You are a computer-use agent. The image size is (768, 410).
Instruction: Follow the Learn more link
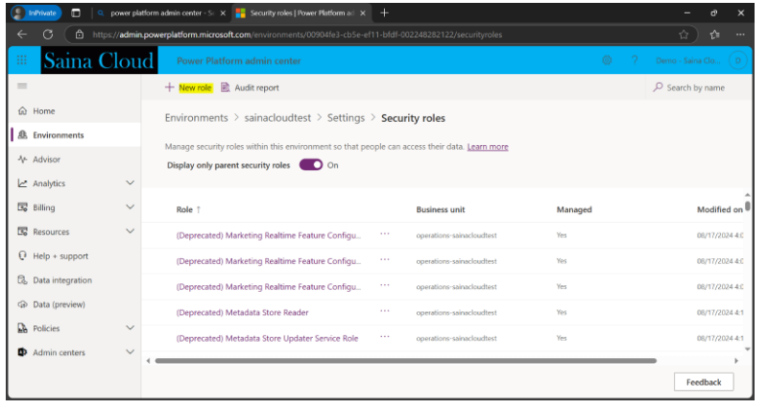[487, 146]
